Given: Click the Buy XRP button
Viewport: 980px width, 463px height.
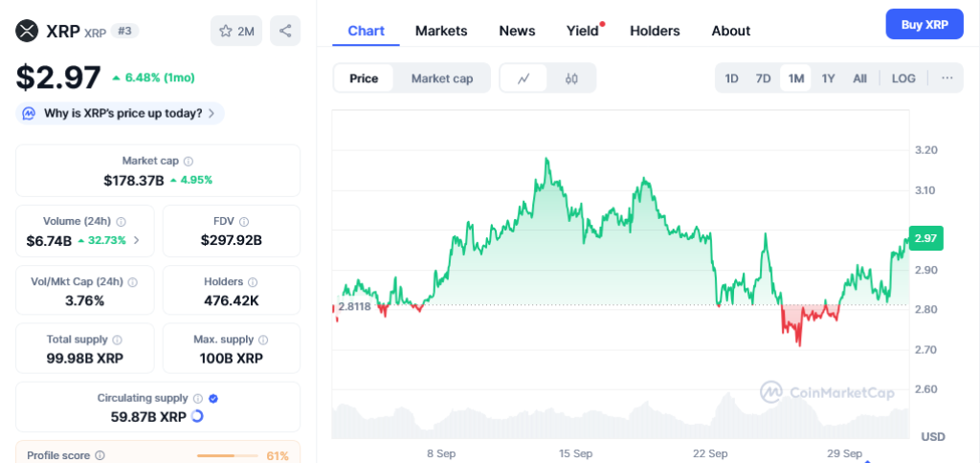Looking at the screenshot, I should (x=924, y=24).
